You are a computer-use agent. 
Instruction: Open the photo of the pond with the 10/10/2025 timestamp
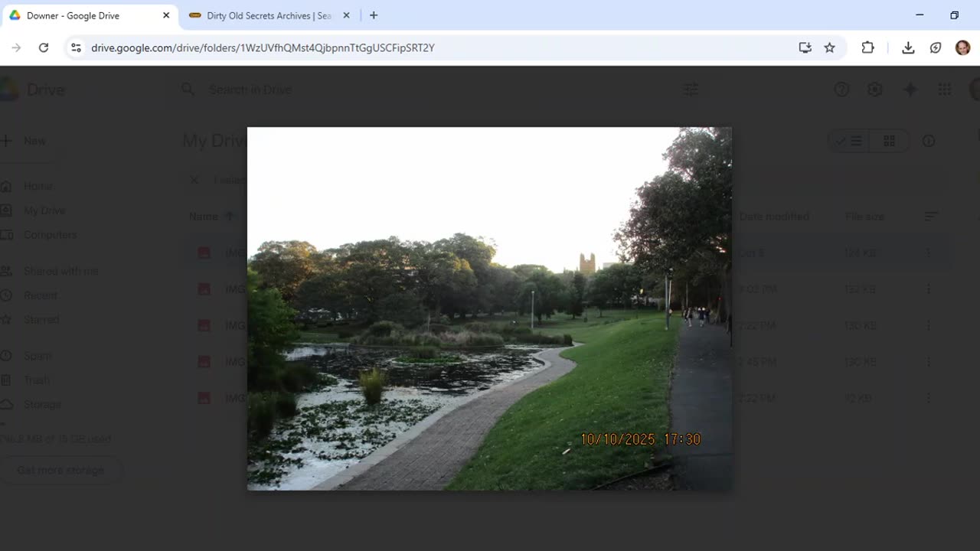pos(489,308)
